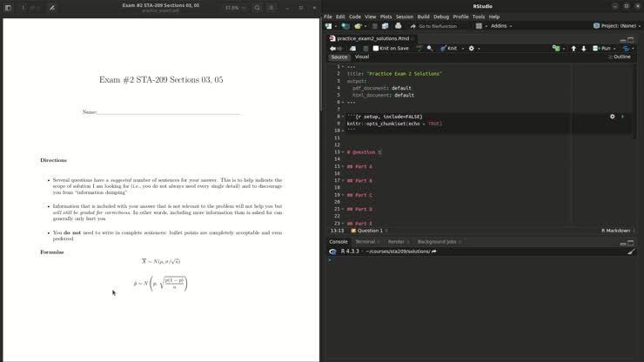Run the setup chunk green arrow

coord(622,117)
